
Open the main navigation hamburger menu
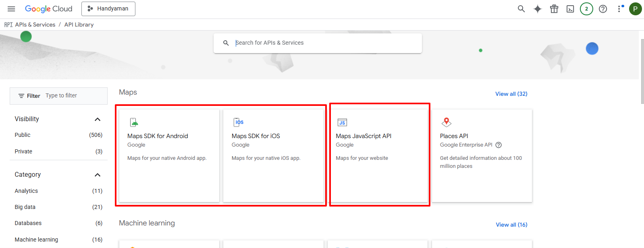coord(11,9)
